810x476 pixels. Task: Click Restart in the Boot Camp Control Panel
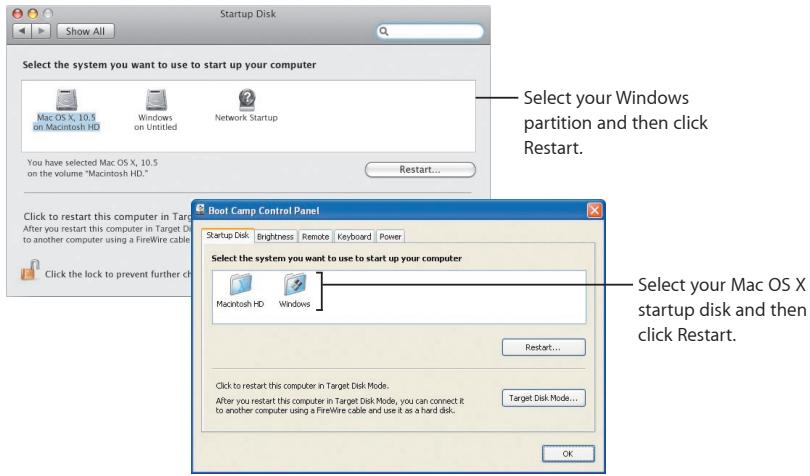pyautogui.click(x=543, y=347)
